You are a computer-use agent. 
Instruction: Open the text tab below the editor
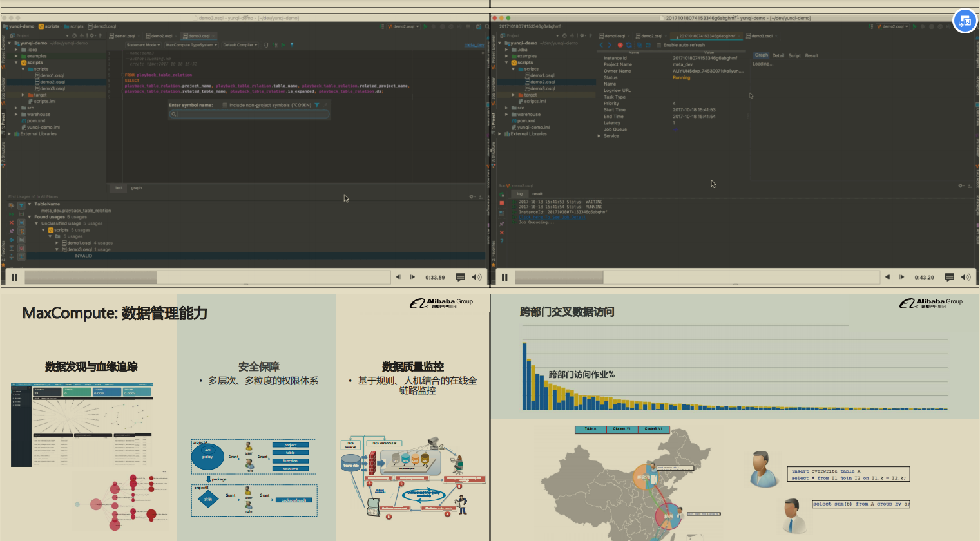coord(119,188)
